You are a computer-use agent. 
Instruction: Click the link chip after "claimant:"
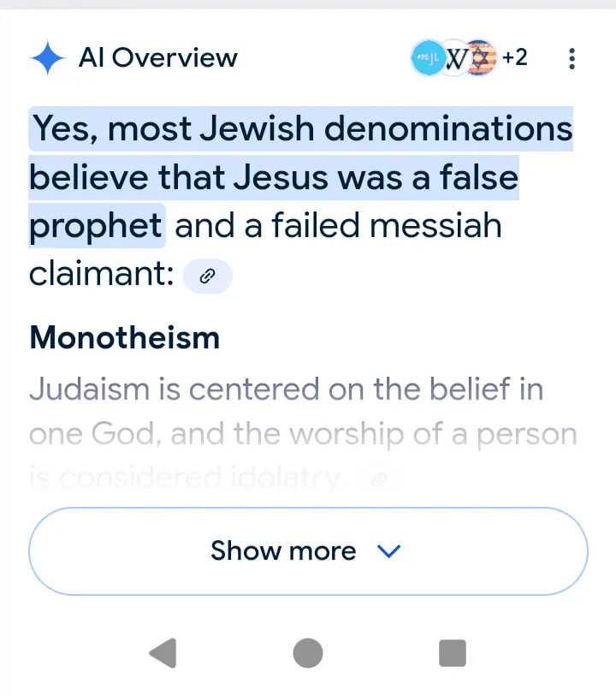pyautogui.click(x=207, y=276)
